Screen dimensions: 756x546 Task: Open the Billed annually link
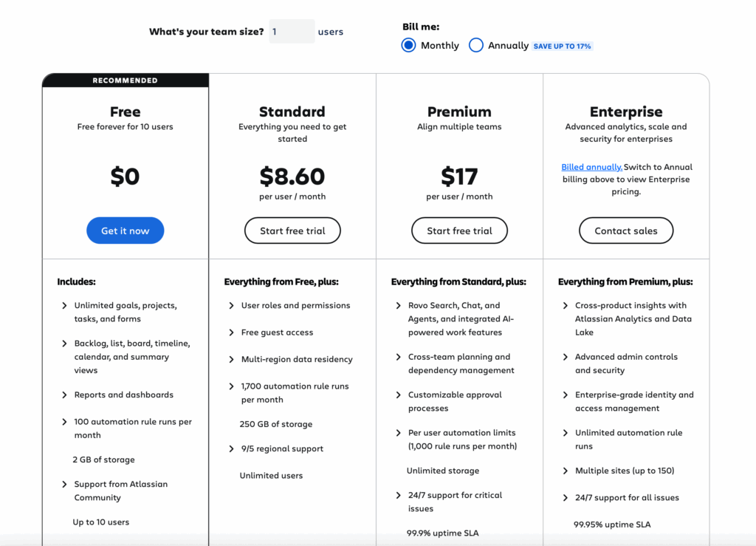click(591, 167)
